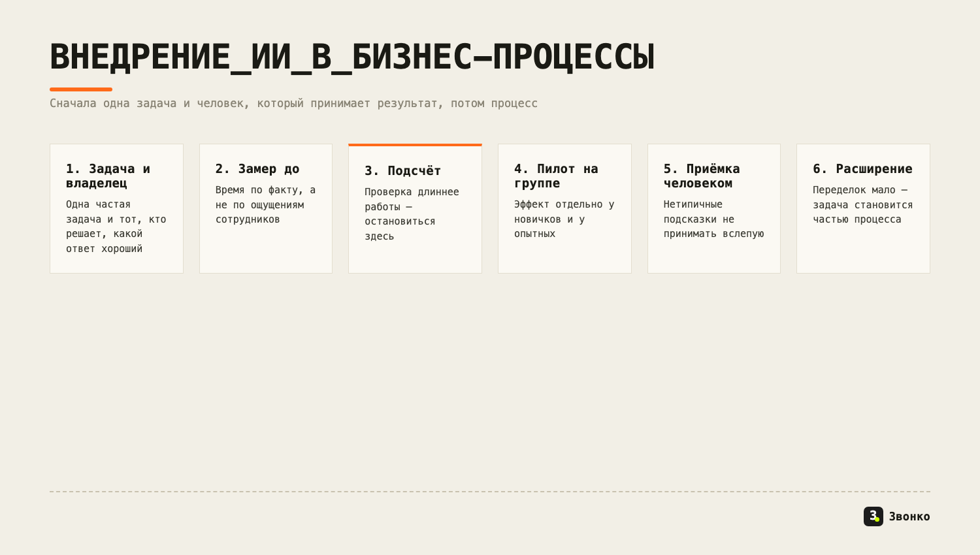This screenshot has width=980, height=555.
Task: Click the text "Эффект отдельно у новичков и у опытных"
Action: coord(564,219)
